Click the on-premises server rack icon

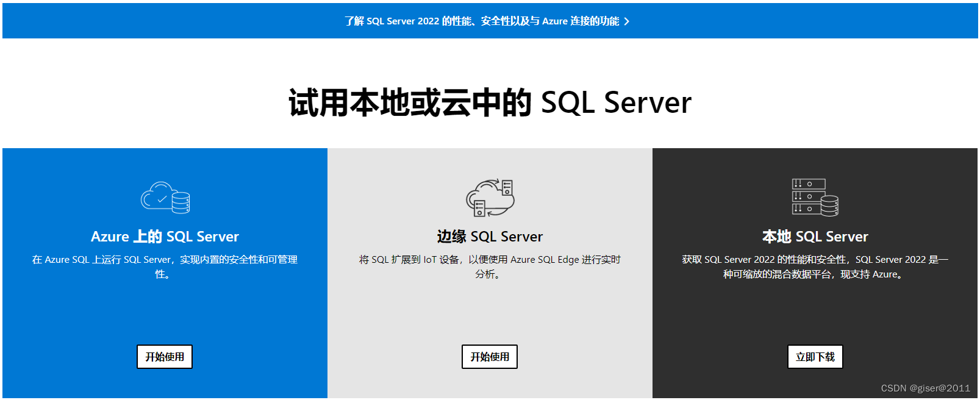[x=815, y=198]
